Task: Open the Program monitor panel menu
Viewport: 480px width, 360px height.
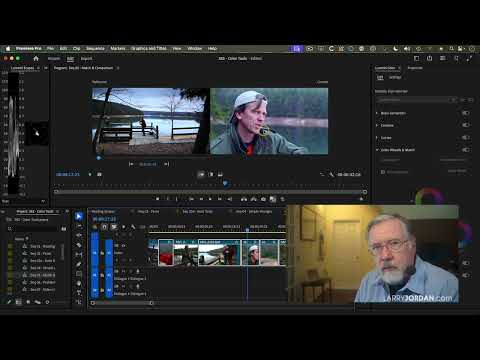Action: pyautogui.click(x=118, y=68)
